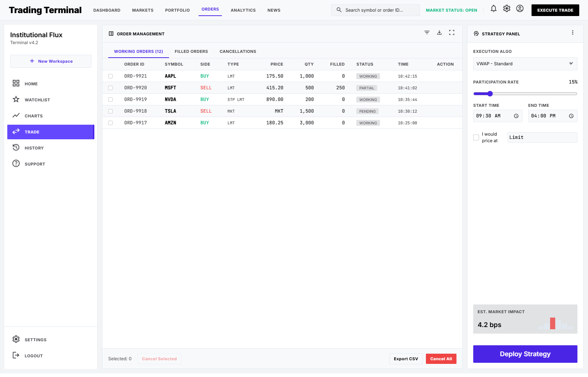The width and height of the screenshot is (588, 377).
Task: Click the search symbol or order ID field
Action: click(376, 10)
